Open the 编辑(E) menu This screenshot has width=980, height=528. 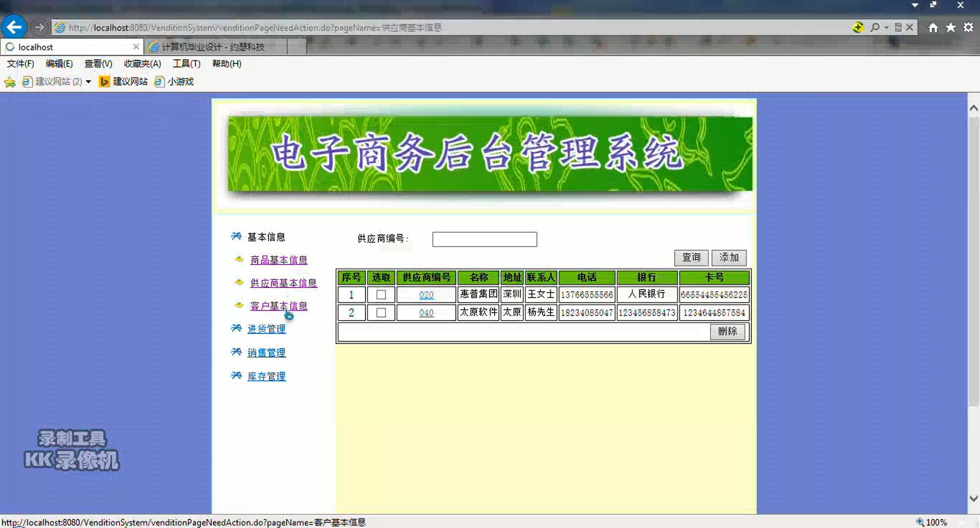(x=59, y=64)
